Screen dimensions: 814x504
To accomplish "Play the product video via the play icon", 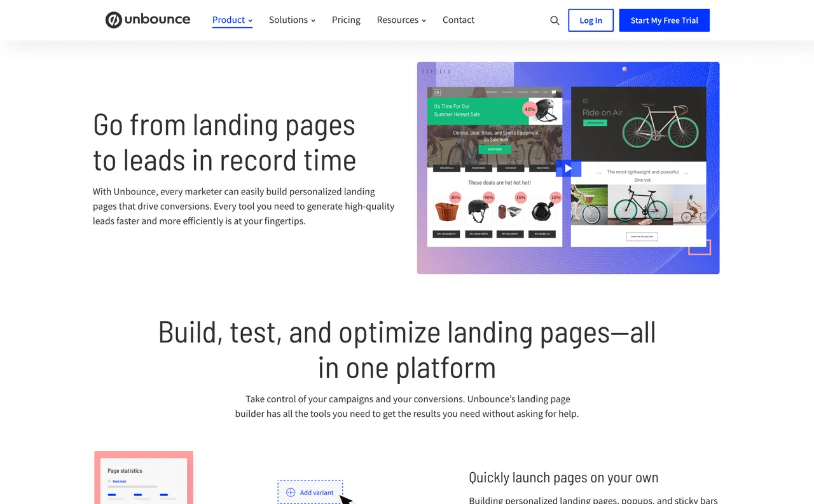I will pyautogui.click(x=568, y=168).
